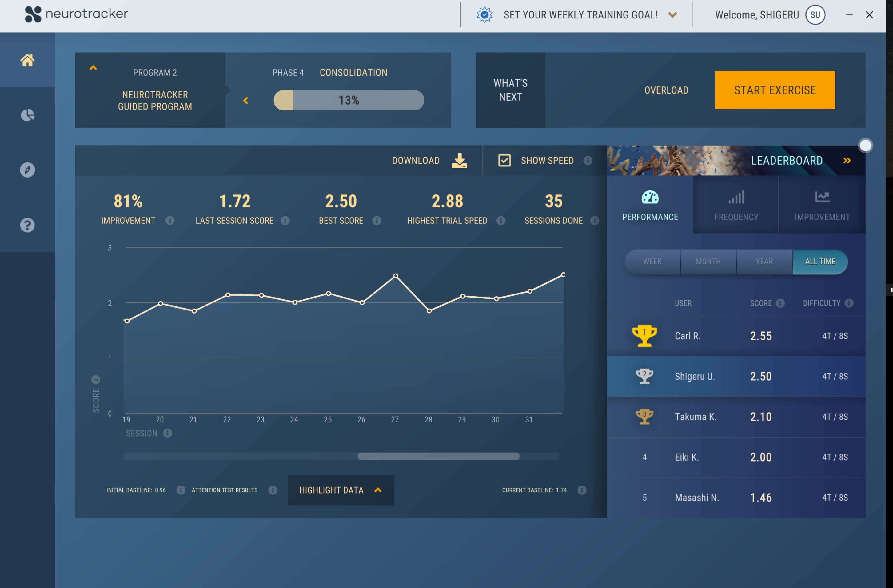Click the Consolidation phase label

(x=353, y=72)
